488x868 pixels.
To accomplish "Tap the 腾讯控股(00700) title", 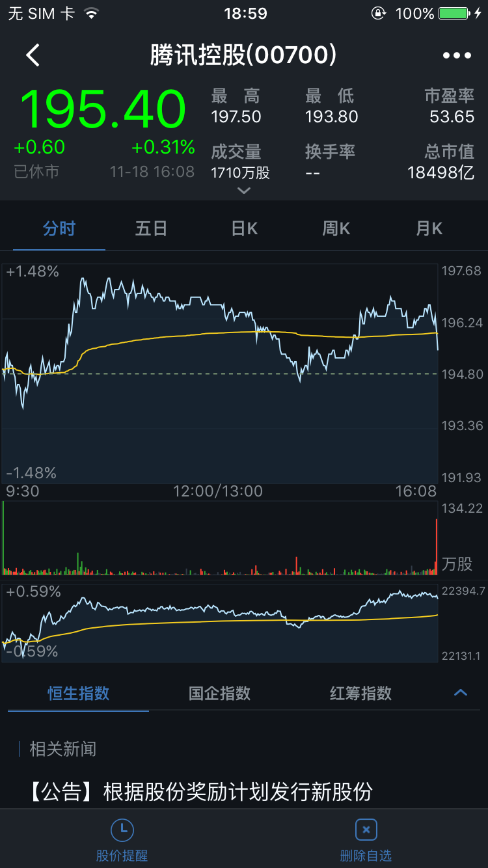I will (244, 55).
